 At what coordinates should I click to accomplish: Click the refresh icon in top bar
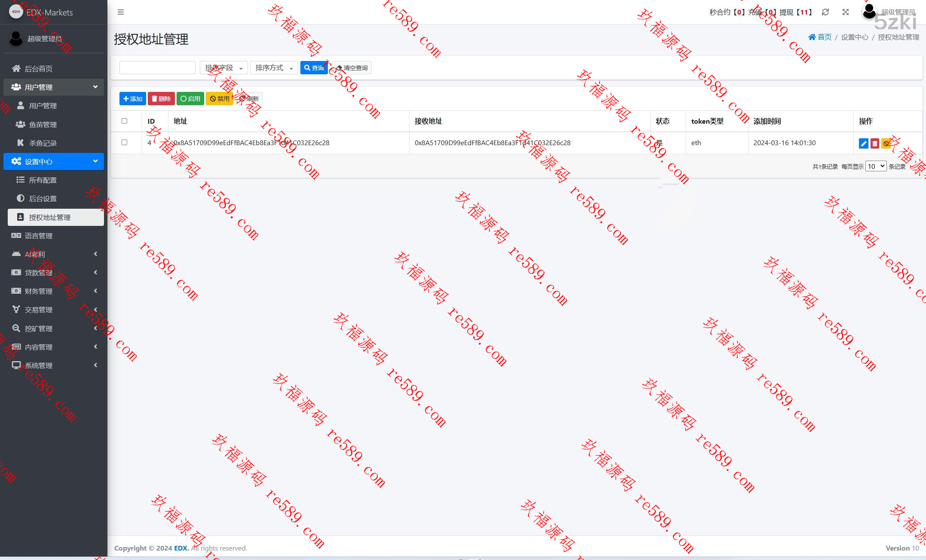[x=825, y=12]
